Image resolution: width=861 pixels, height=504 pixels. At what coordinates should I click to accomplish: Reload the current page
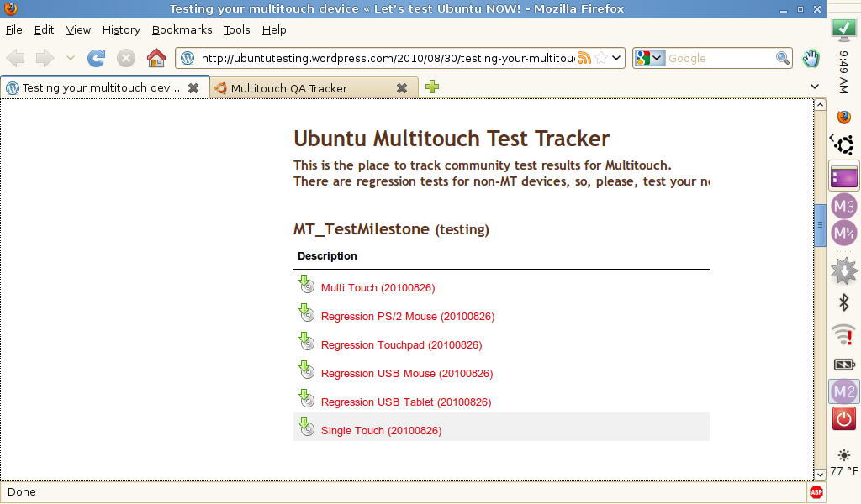click(96, 58)
